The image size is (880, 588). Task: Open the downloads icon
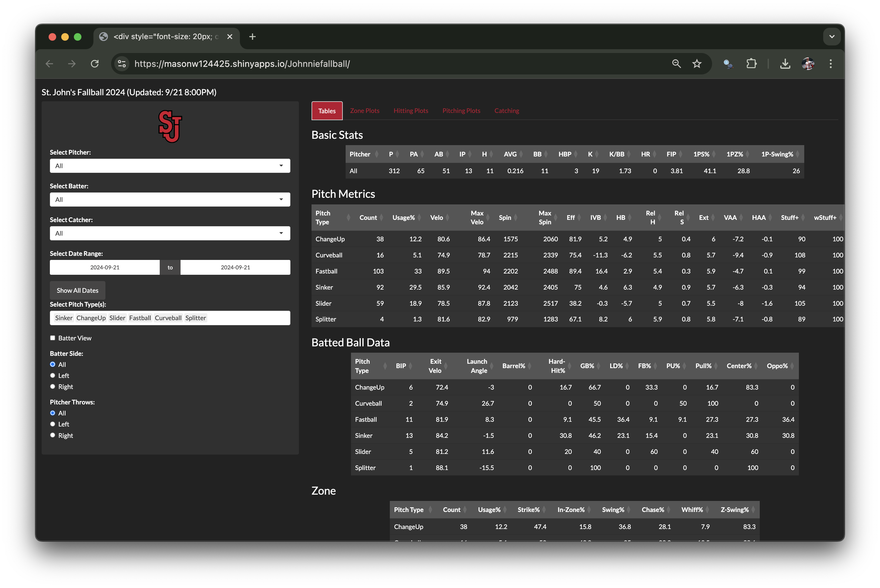[785, 64]
